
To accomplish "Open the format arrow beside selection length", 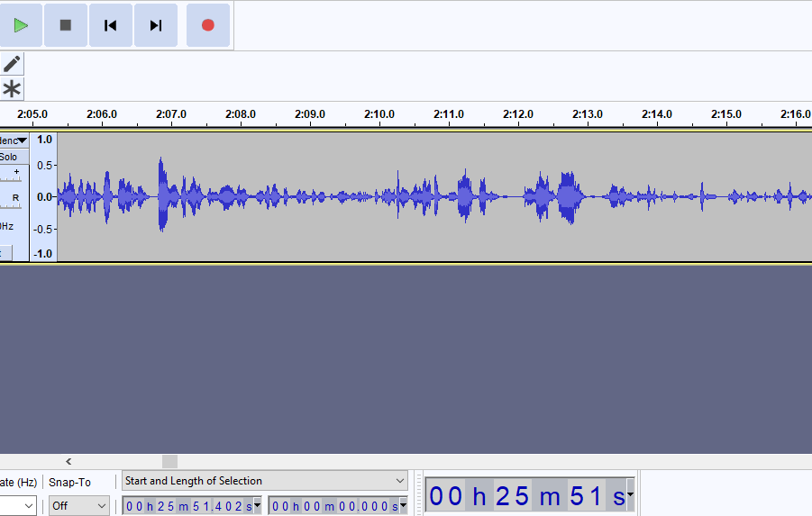I will point(404,506).
